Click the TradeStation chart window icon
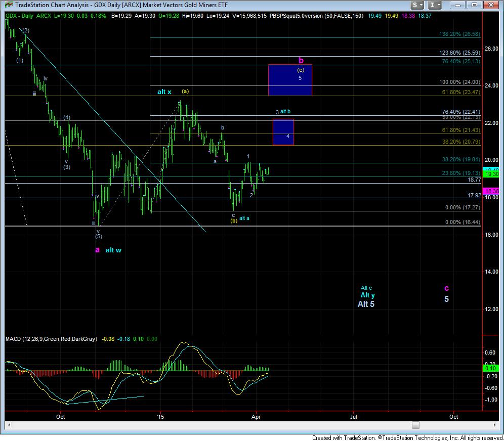Image resolution: width=504 pixels, height=441 pixels. (x=9, y=5)
